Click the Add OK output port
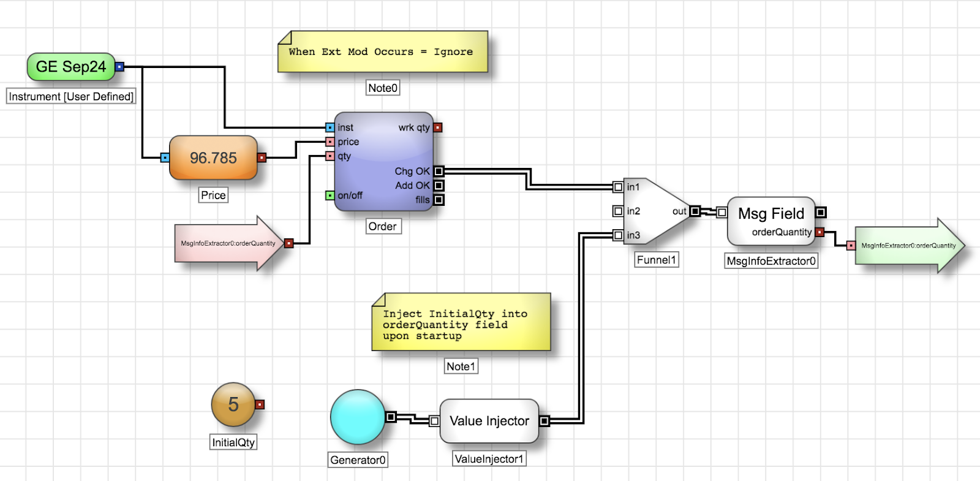Viewport: 980px width, 481px height. click(439, 186)
